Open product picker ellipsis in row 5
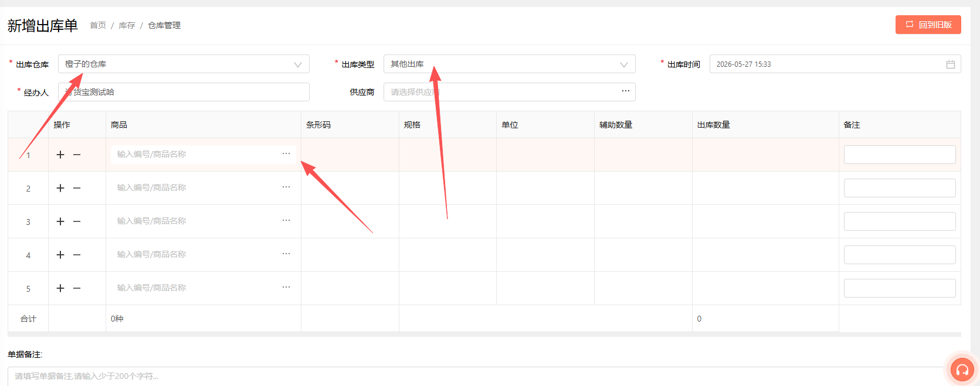Image resolution: width=980 pixels, height=386 pixels. [286, 287]
